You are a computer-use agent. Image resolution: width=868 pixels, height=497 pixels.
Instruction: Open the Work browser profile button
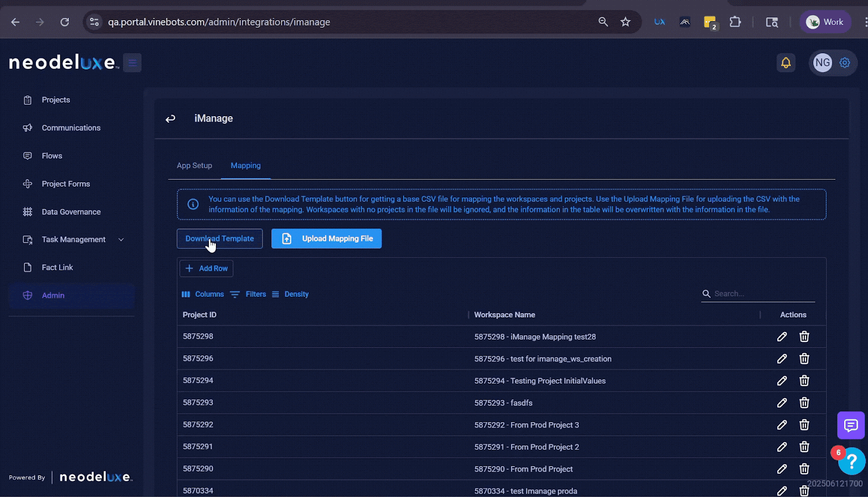click(825, 22)
